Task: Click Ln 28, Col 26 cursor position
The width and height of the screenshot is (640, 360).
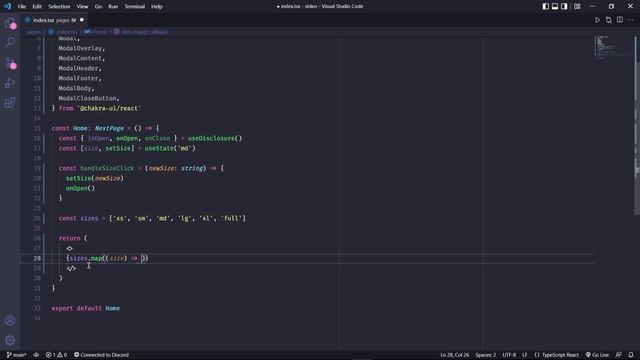Action: pyautogui.click(x=454, y=355)
